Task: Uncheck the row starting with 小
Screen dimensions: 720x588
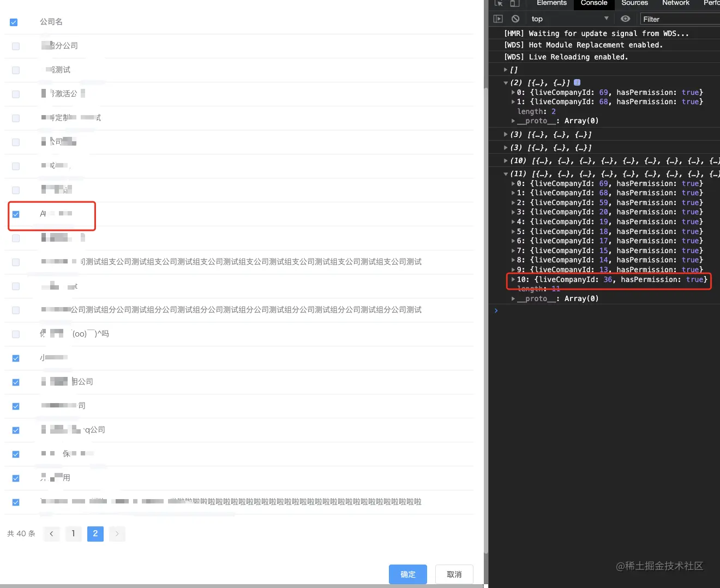Action: point(16,358)
